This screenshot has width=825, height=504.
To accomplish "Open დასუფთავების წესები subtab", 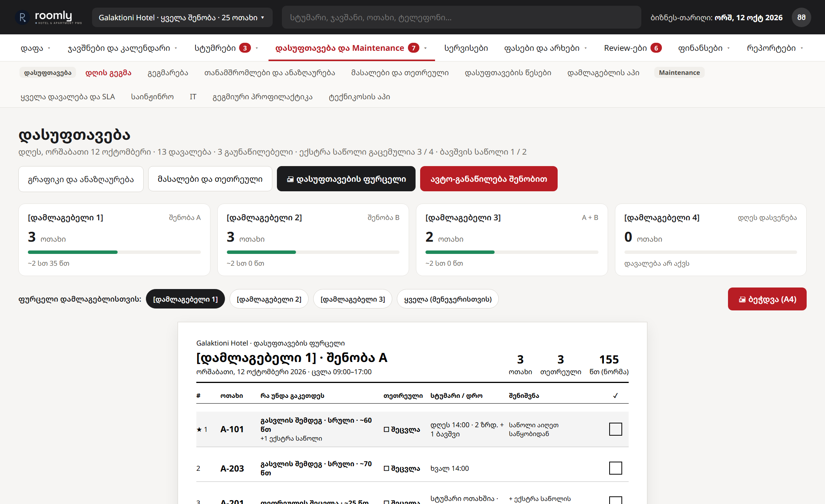I will tap(508, 73).
